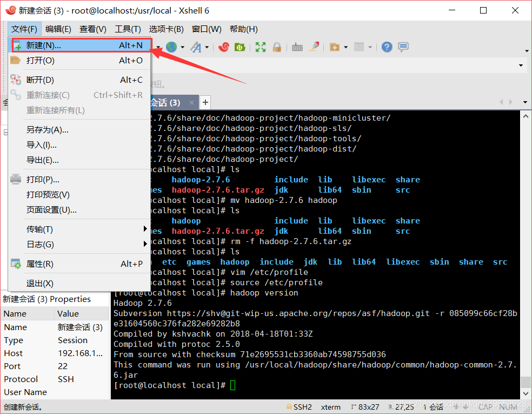Open the 工具(T) menu

[x=128, y=29]
